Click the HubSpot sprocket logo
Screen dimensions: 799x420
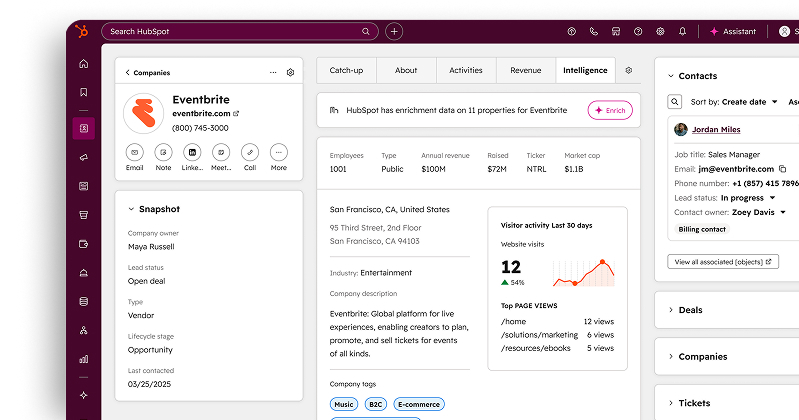coord(82,31)
